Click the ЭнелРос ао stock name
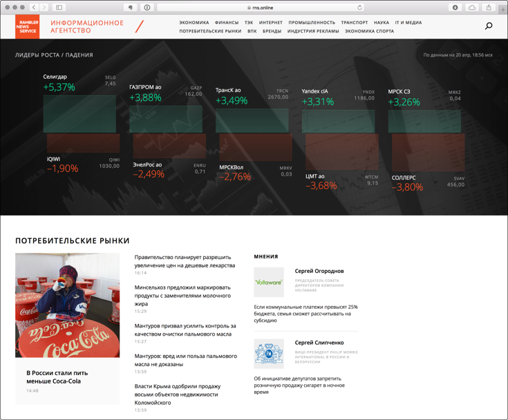 tap(147, 164)
